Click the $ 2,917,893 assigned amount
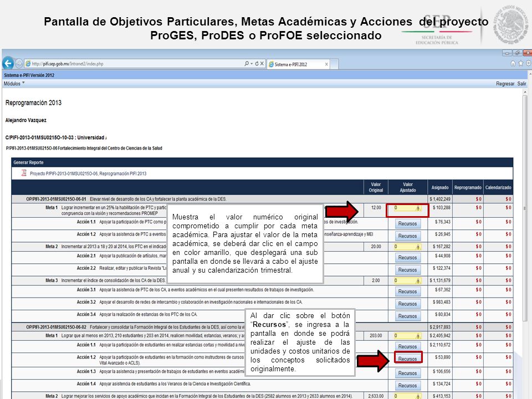The image size is (532, 399). click(440, 327)
